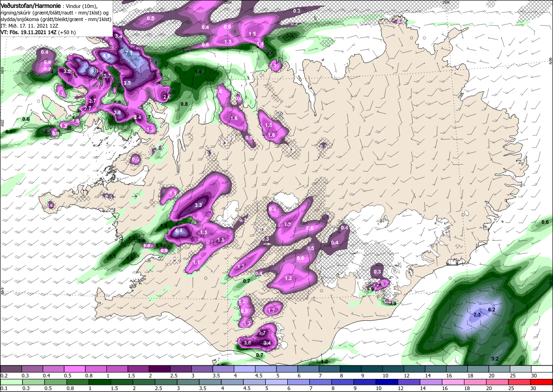Click the darkest green bottom-row swatch labeled 1

tap(99, 383)
